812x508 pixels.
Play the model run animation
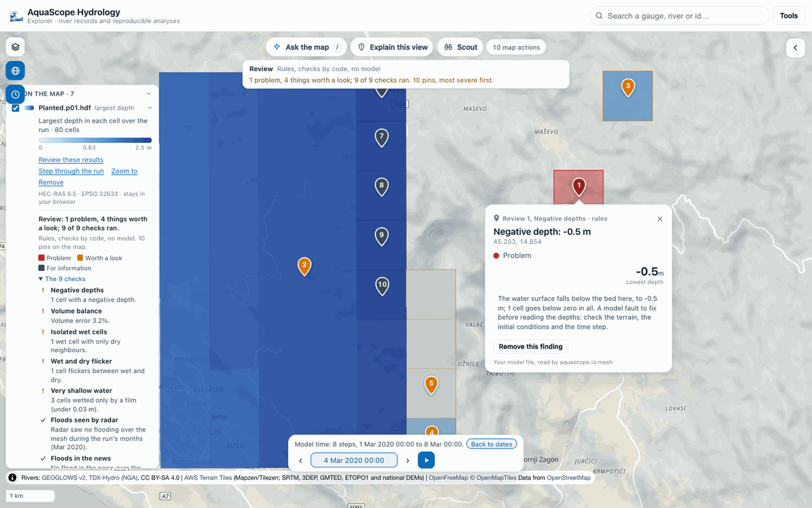(426, 461)
